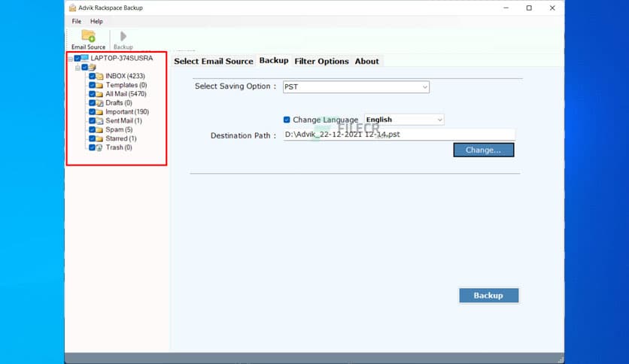
Task: Uncheck the Sent Mail (1) checkbox
Action: (x=92, y=120)
